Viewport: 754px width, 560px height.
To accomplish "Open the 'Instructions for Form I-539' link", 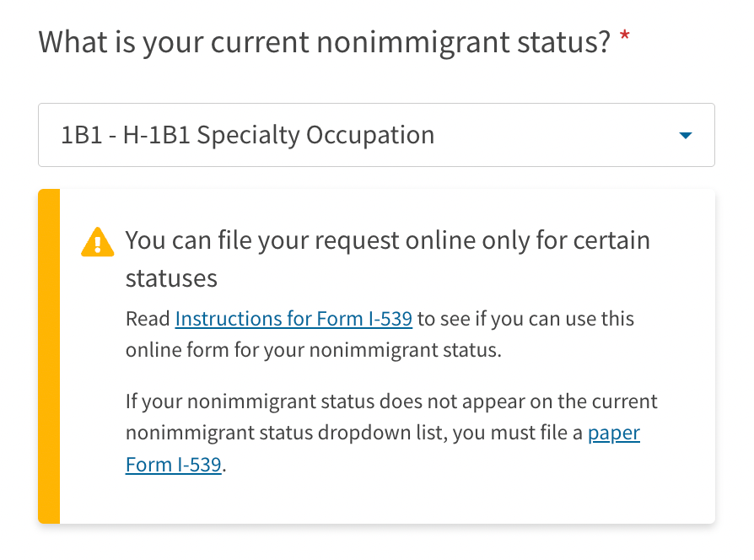I will (294, 319).
